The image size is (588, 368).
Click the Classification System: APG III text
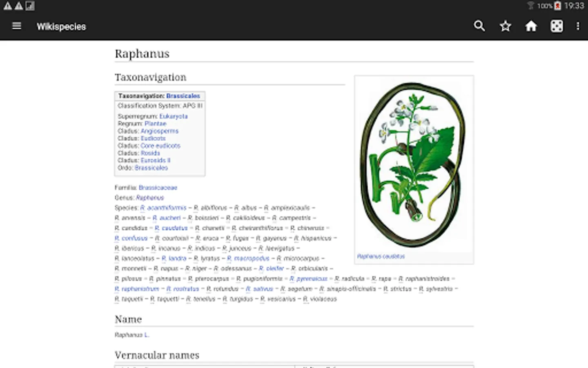click(x=160, y=105)
